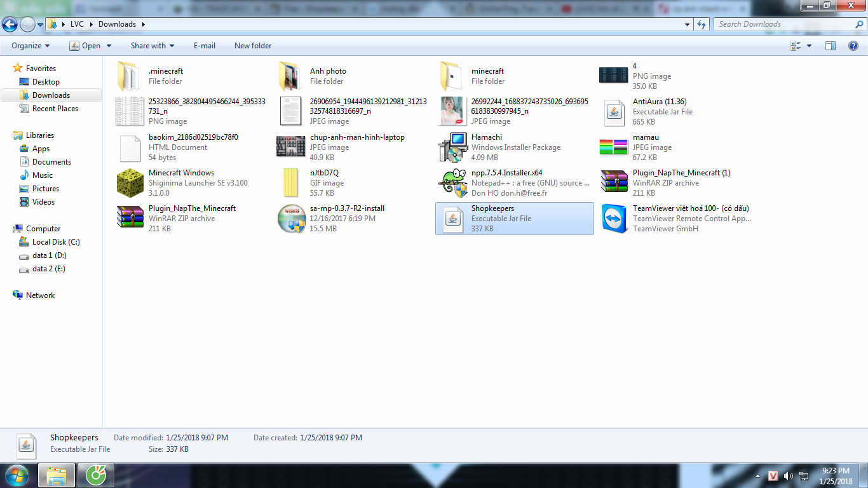Click Windows Explorer taskbar icon

(57, 475)
